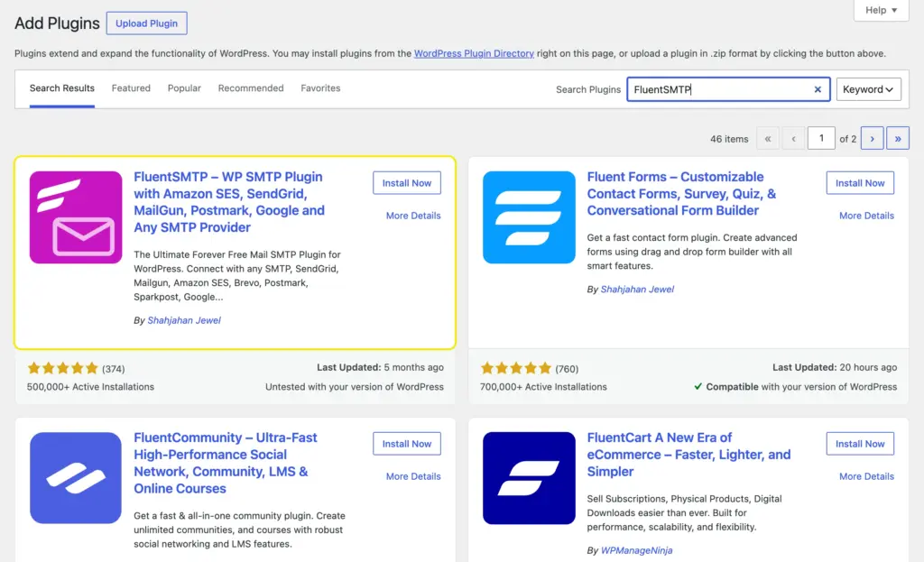Open the Fluent Forms plugin icon thumbnail

tap(529, 217)
